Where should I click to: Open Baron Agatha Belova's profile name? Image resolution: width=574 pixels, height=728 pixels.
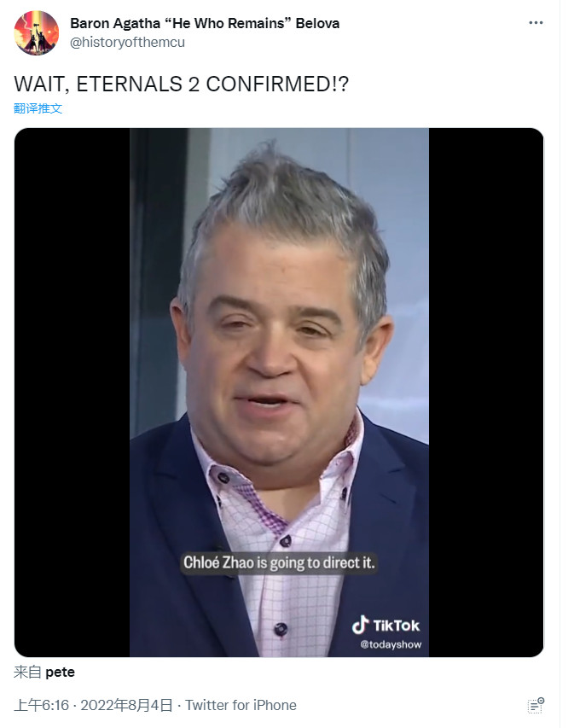pos(205,23)
